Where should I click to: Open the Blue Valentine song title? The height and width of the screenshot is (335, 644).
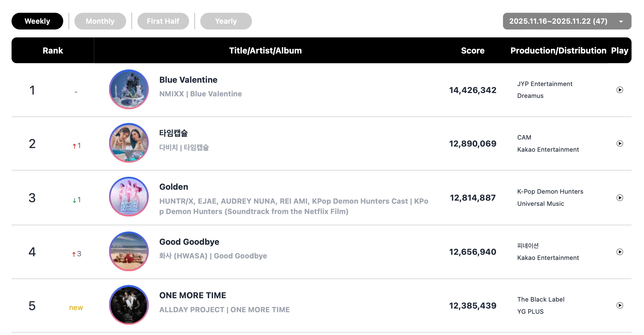click(x=188, y=80)
